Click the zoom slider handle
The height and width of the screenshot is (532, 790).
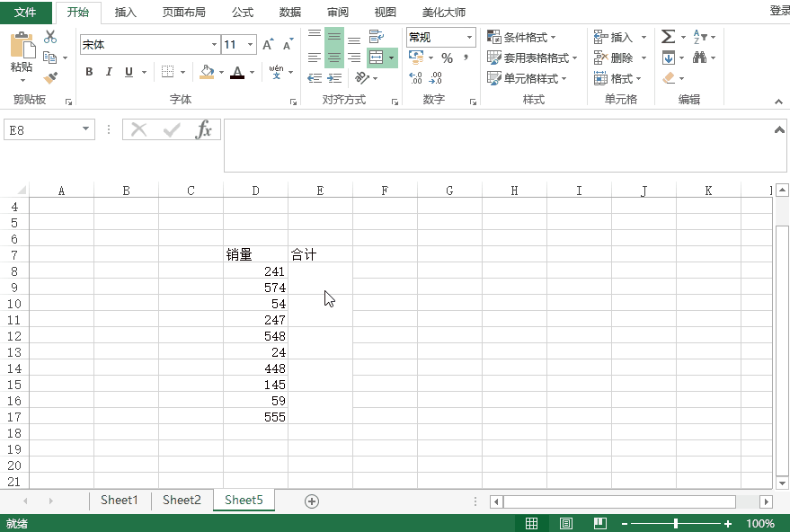[x=676, y=524]
